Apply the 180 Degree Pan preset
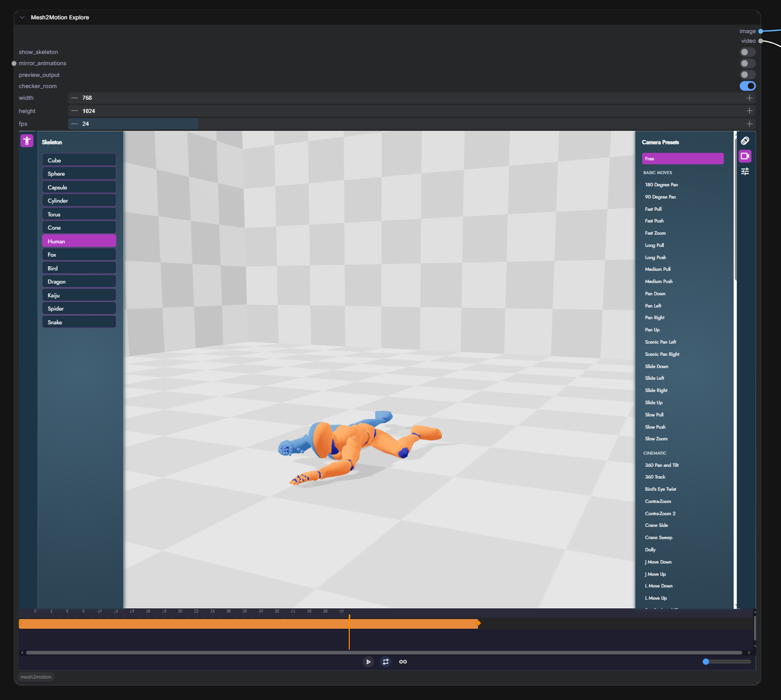The width and height of the screenshot is (781, 700). coord(661,185)
